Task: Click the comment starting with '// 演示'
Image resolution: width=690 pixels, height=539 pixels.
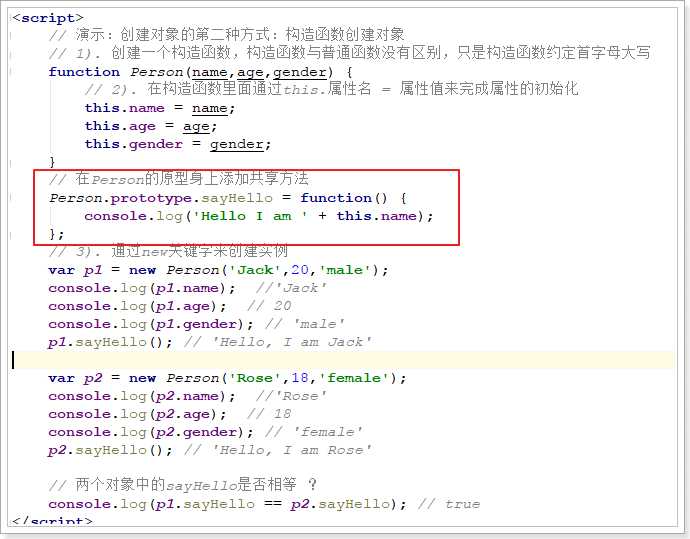Action: (x=227, y=34)
